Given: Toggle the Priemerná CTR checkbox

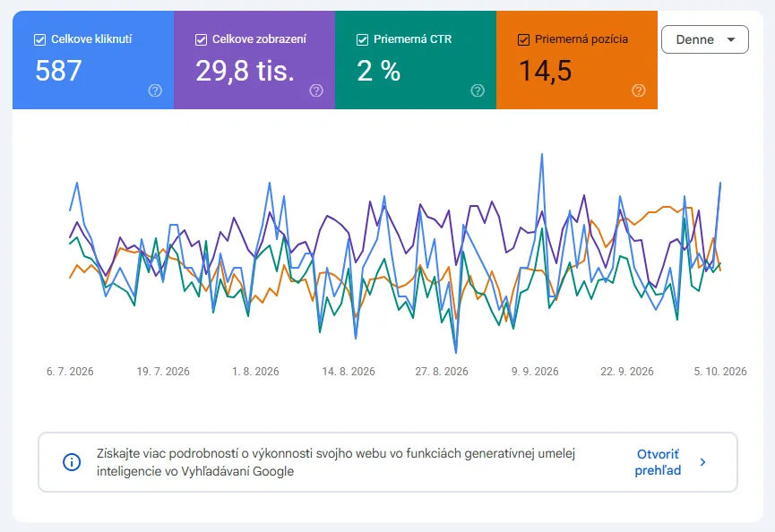Looking at the screenshot, I should click(x=362, y=39).
